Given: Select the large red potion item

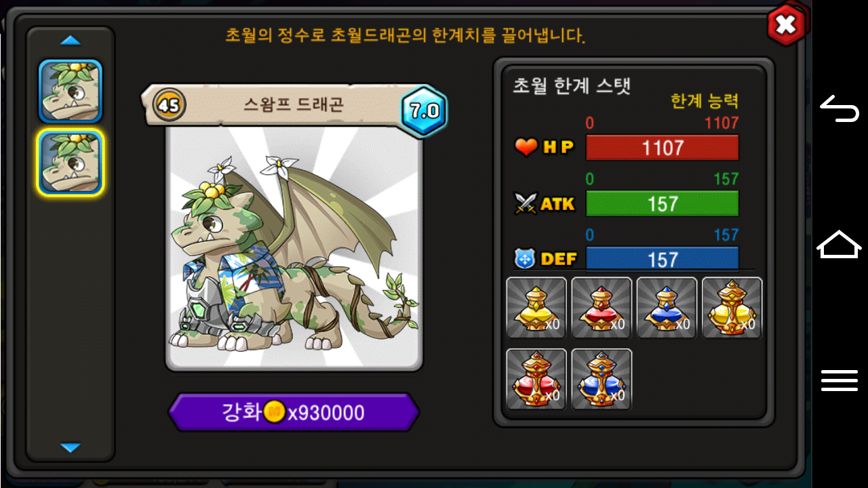Looking at the screenshot, I should click(536, 380).
